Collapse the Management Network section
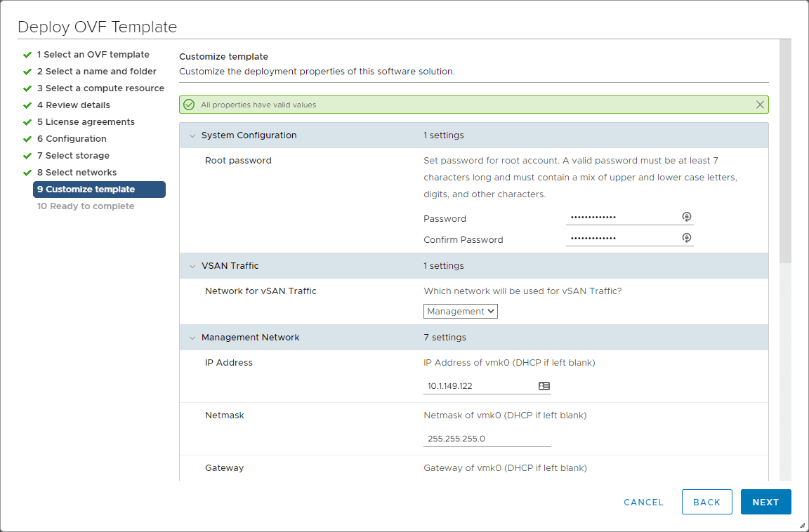This screenshot has height=532, width=809. (x=192, y=338)
